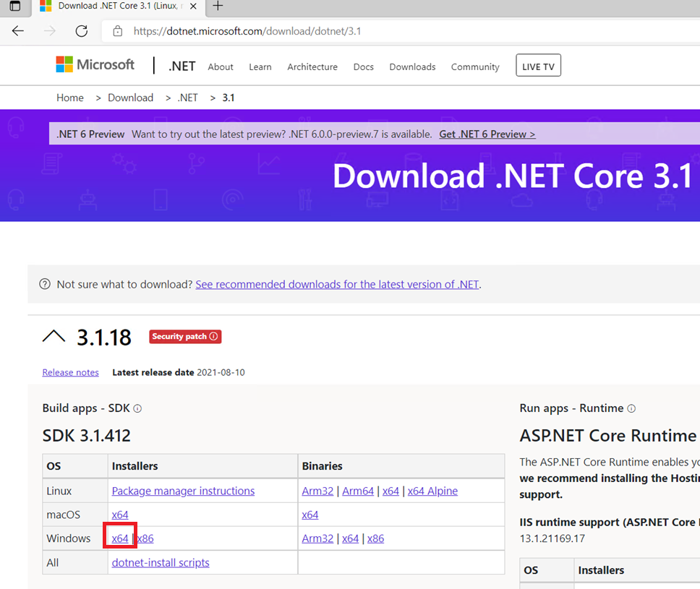Open the Learn menu item
700x589 pixels.
pyautogui.click(x=260, y=67)
